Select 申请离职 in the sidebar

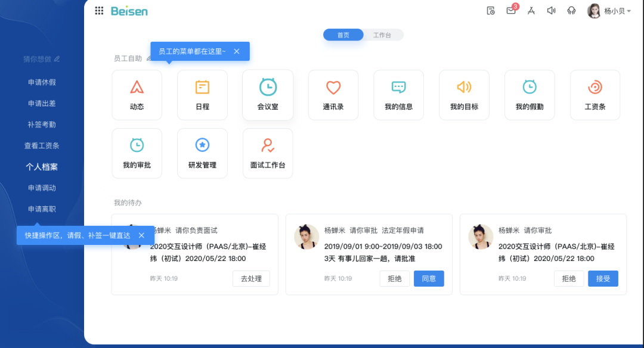pyautogui.click(x=42, y=209)
